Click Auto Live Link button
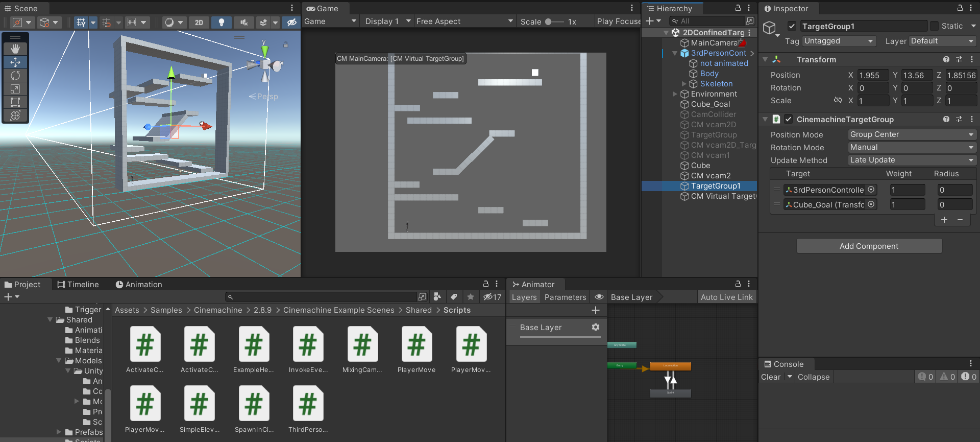980x442 pixels. click(x=726, y=297)
